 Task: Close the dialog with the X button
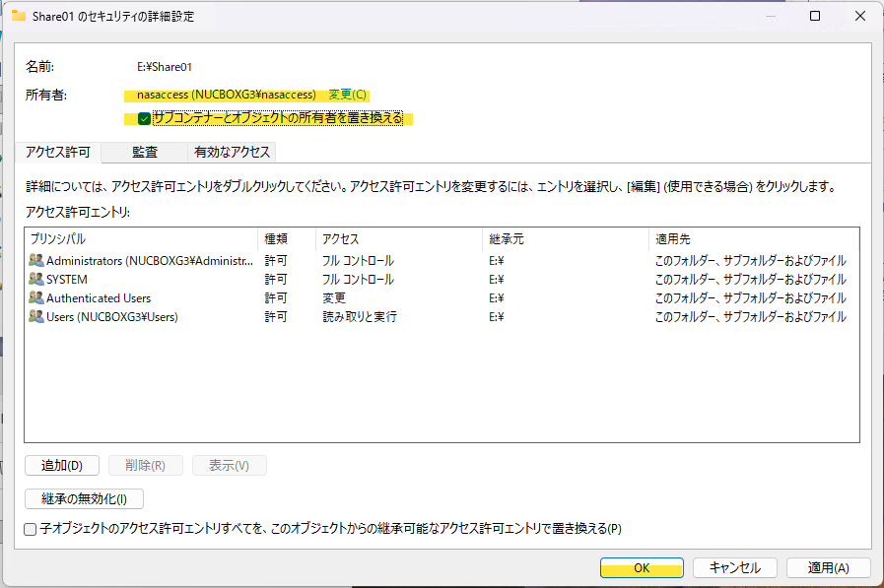[x=860, y=16]
